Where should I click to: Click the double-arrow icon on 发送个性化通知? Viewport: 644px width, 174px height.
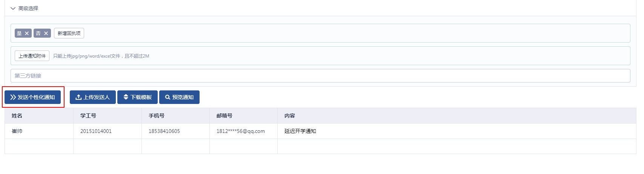13,97
